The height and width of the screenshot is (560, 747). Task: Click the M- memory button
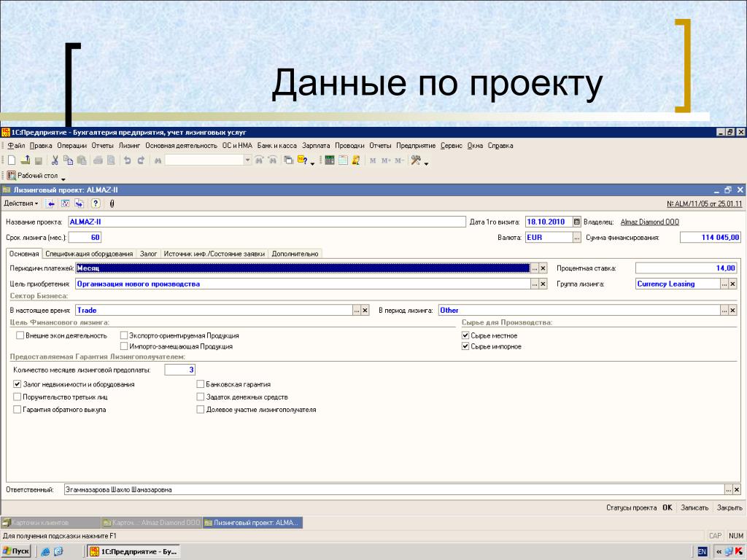399,160
